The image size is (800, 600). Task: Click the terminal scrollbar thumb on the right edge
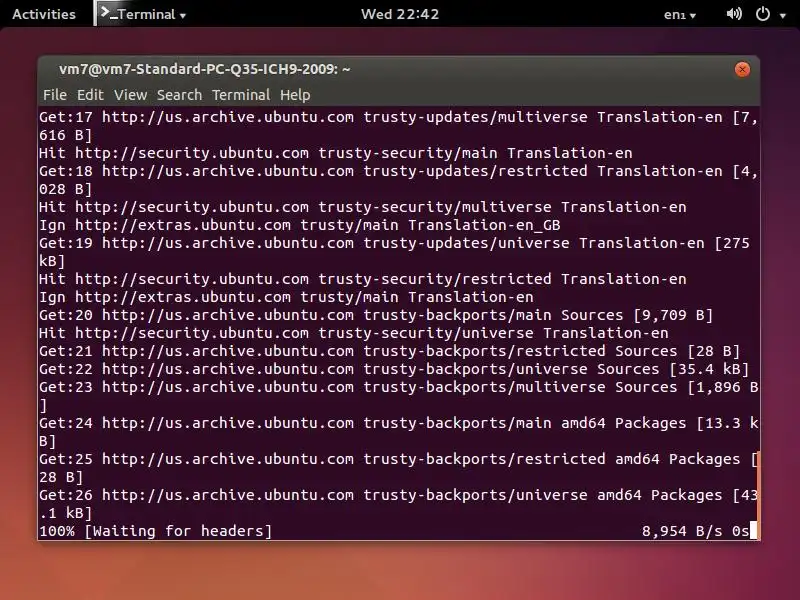pyautogui.click(x=758, y=495)
